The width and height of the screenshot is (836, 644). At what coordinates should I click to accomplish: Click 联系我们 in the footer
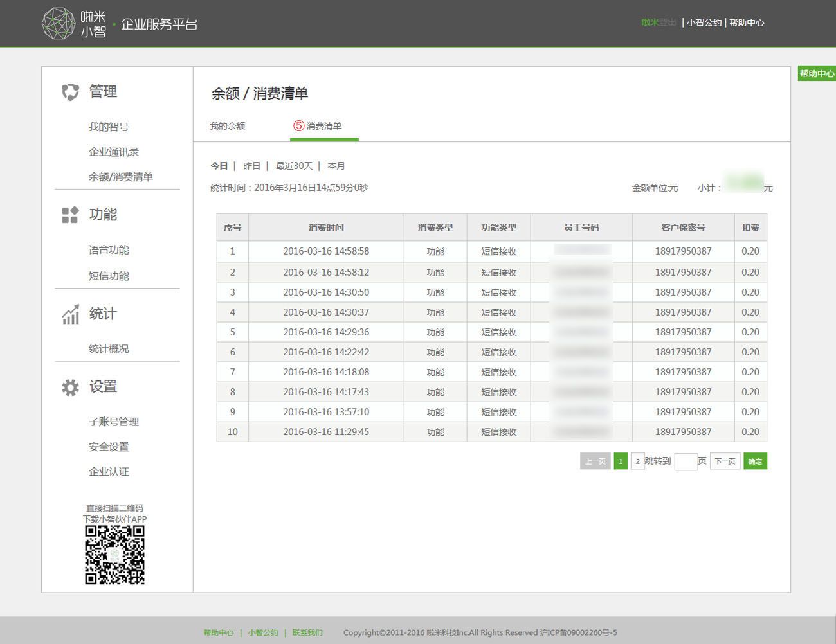(x=307, y=632)
